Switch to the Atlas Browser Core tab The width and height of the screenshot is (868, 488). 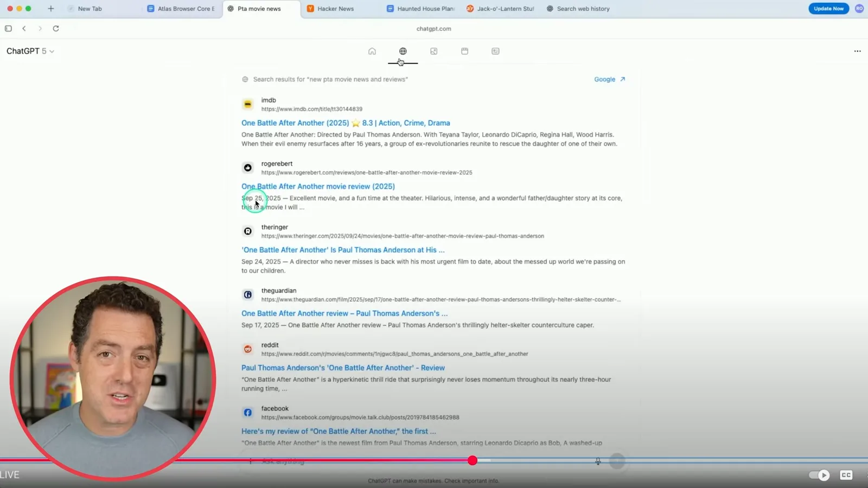(181, 9)
